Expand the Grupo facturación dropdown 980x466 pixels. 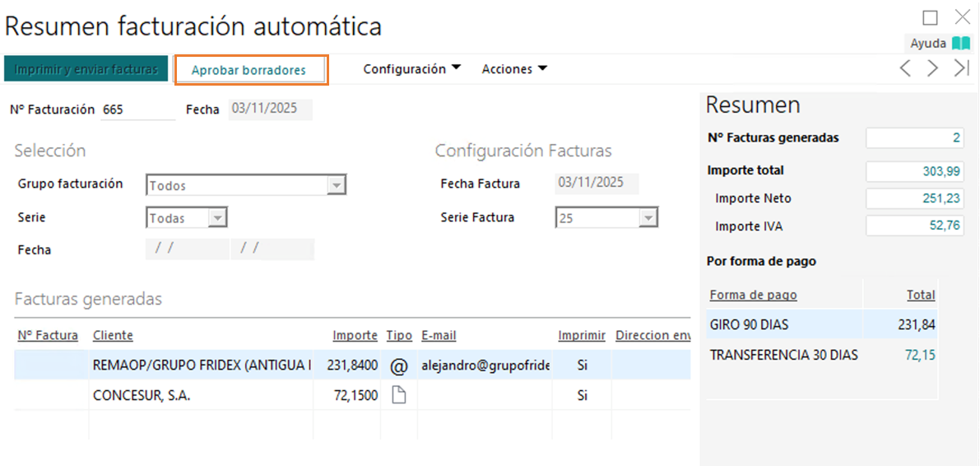[x=336, y=185]
